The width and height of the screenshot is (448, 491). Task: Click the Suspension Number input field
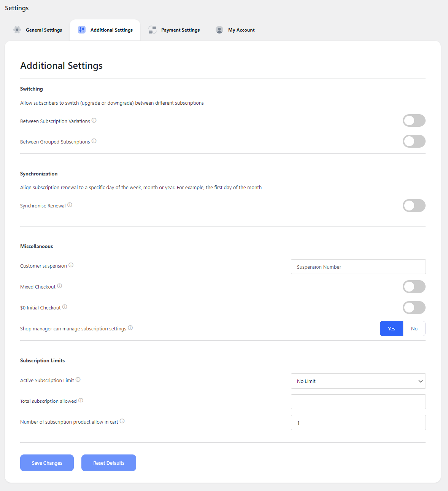tap(358, 267)
